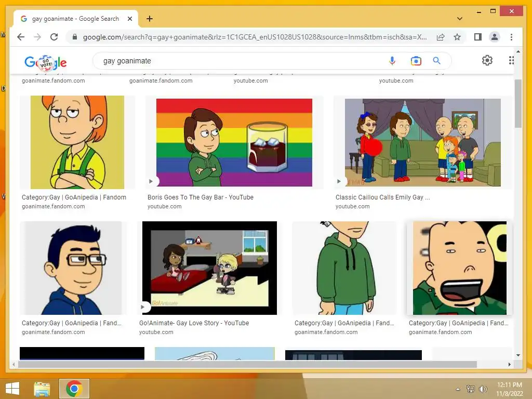The width and height of the screenshot is (532, 399).
Task: Search by voice microphone icon
Action: pyautogui.click(x=392, y=61)
